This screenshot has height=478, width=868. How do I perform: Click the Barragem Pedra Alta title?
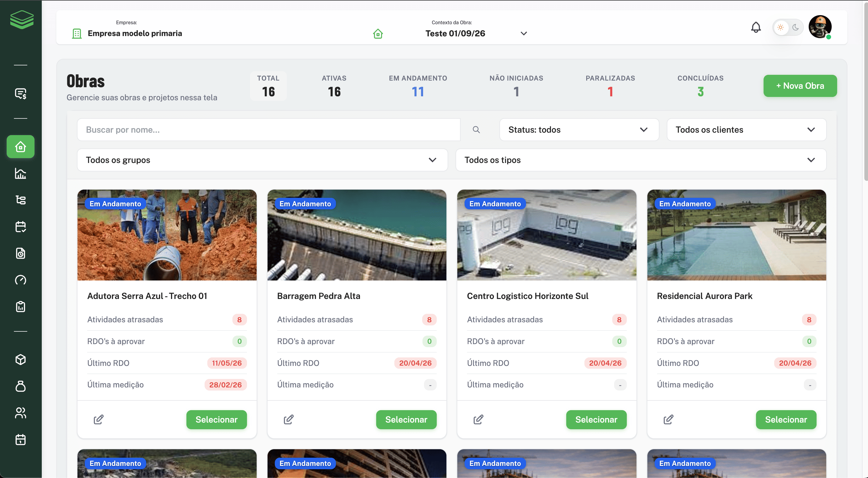coord(318,296)
